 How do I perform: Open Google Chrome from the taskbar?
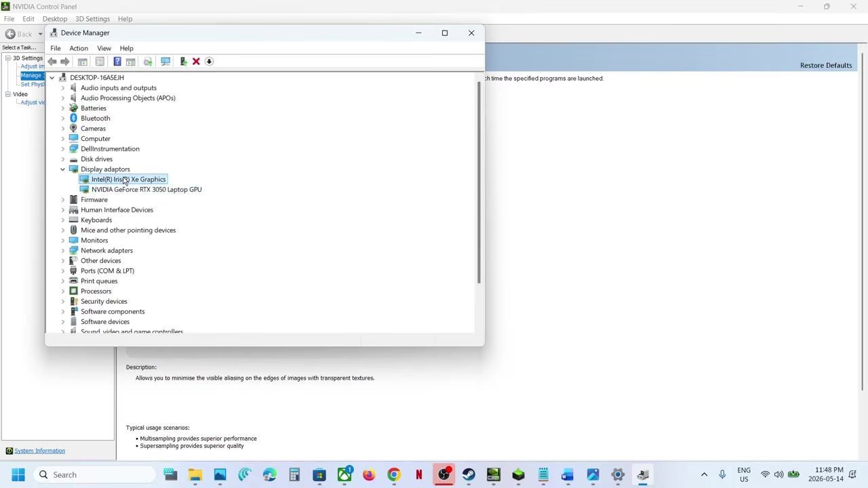tap(394, 474)
